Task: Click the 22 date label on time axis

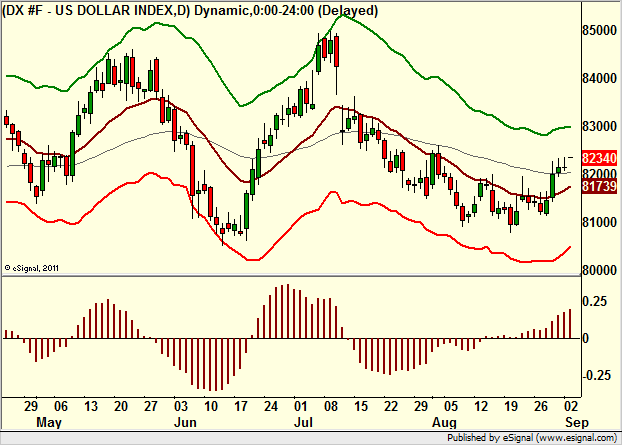Action: pyautogui.click(x=391, y=406)
